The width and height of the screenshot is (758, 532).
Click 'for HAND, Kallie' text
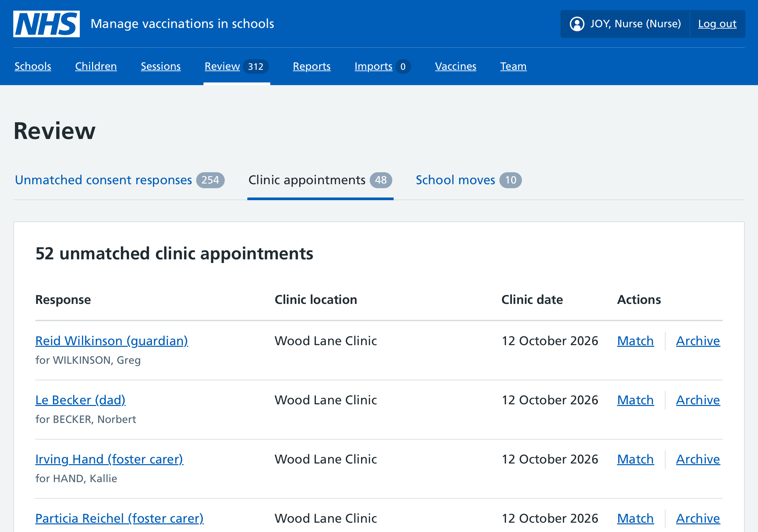pyautogui.click(x=76, y=478)
